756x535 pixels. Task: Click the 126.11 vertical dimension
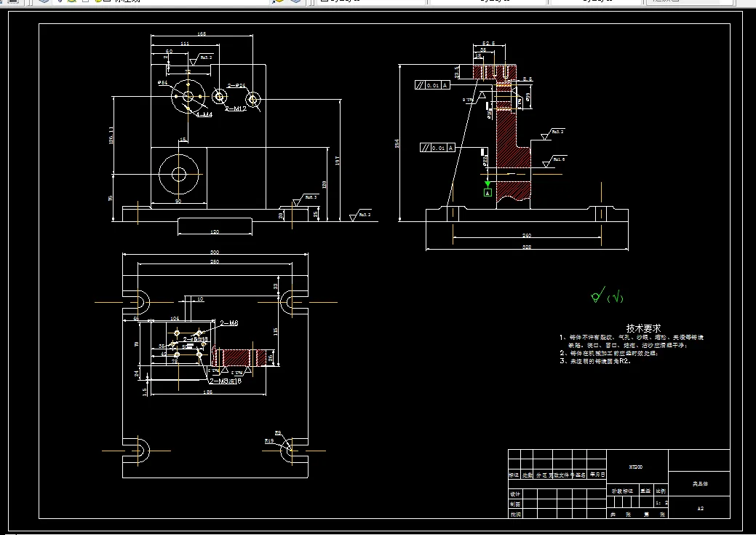[x=111, y=135]
